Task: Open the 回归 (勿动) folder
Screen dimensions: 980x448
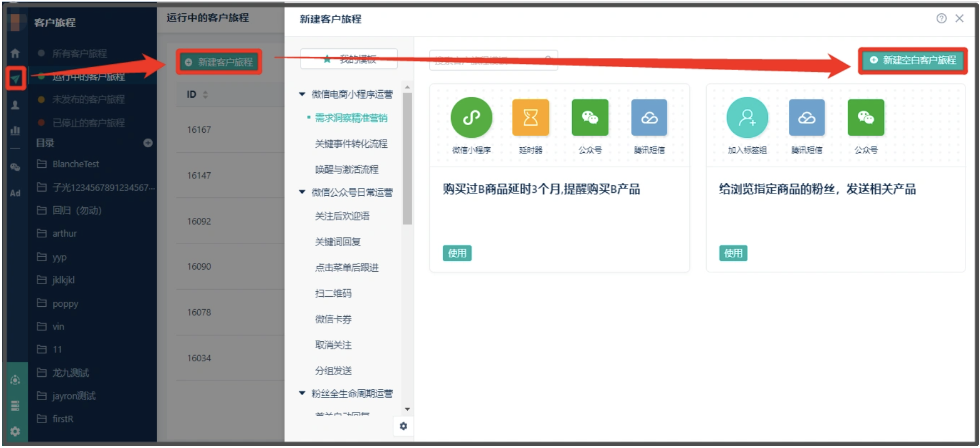Action: 77,210
